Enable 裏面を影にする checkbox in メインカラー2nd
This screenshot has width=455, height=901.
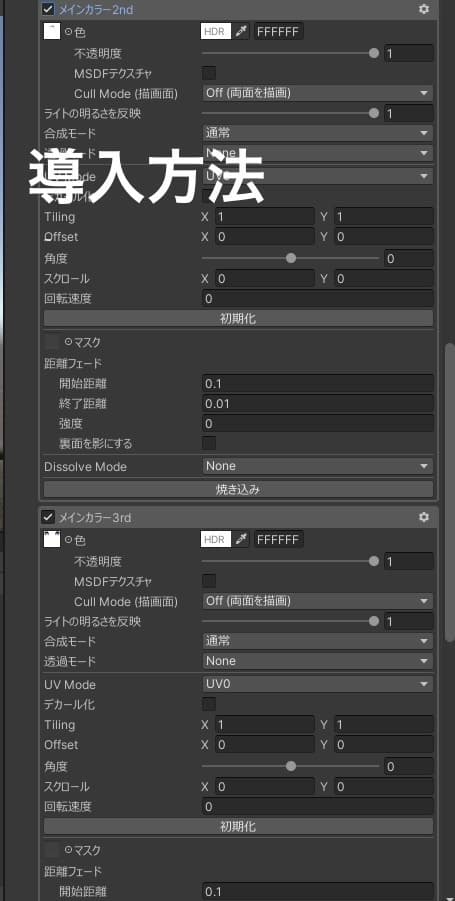point(209,443)
